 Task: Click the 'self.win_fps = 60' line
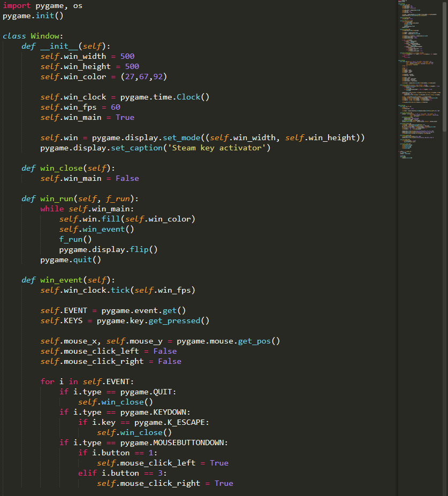(80, 107)
